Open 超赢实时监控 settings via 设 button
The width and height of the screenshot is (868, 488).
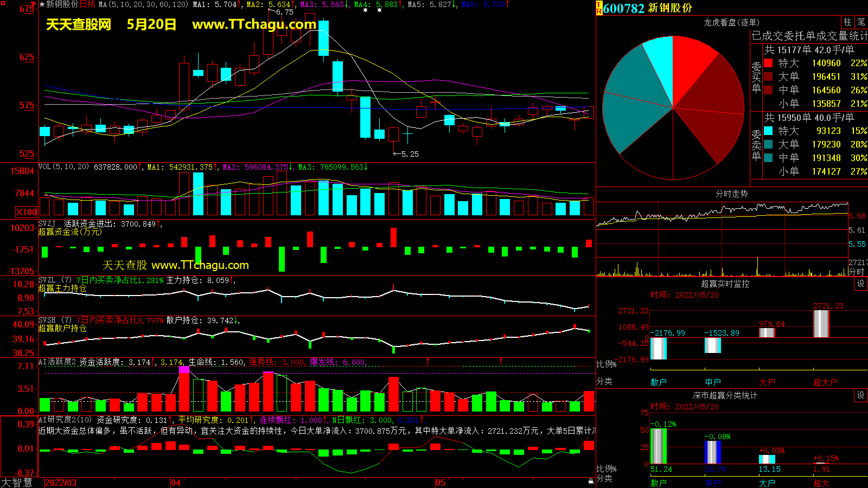click(860, 284)
